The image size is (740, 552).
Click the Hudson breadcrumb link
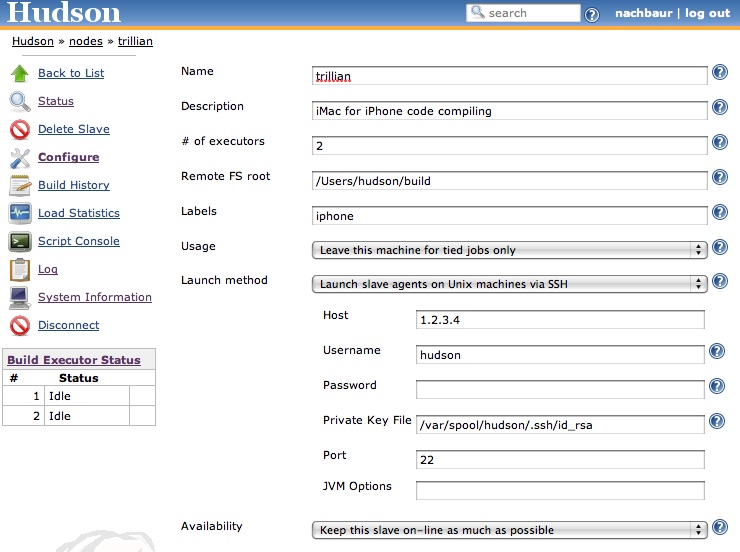[x=33, y=42]
